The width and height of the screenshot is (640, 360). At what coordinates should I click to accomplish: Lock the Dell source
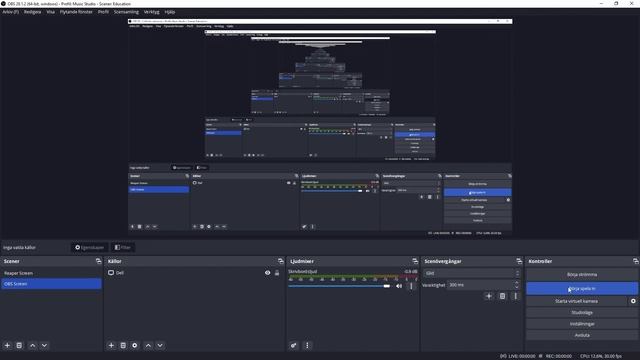(277, 273)
